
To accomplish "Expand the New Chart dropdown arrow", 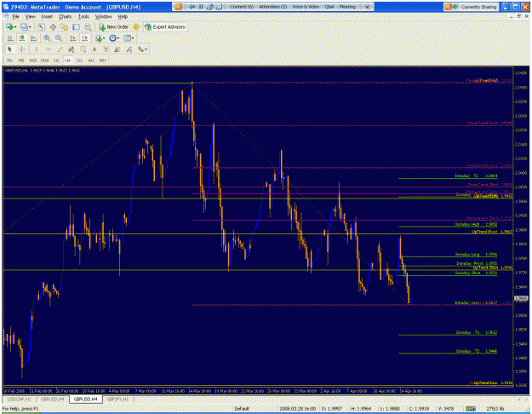I will (x=15, y=26).
